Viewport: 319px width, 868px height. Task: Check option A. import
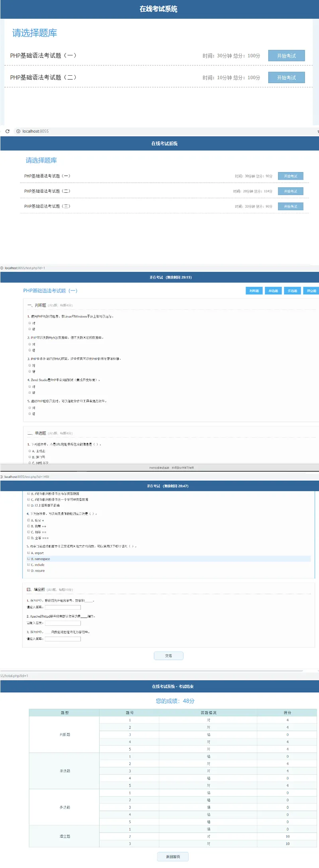pos(28,553)
